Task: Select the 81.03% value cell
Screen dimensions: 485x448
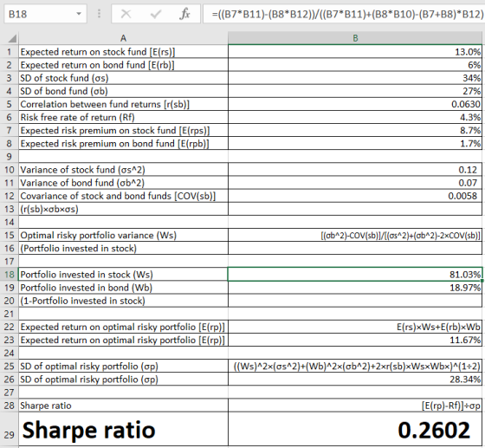Action: pos(355,275)
